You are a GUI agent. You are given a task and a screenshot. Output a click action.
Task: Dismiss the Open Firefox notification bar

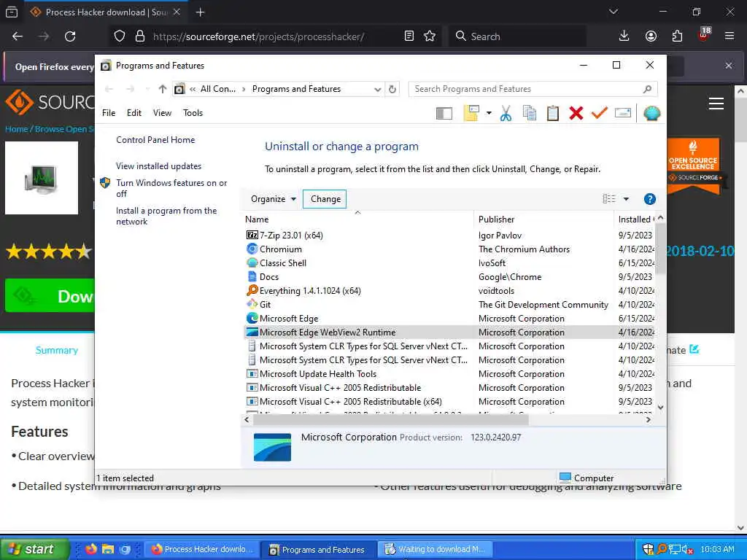coord(729,66)
